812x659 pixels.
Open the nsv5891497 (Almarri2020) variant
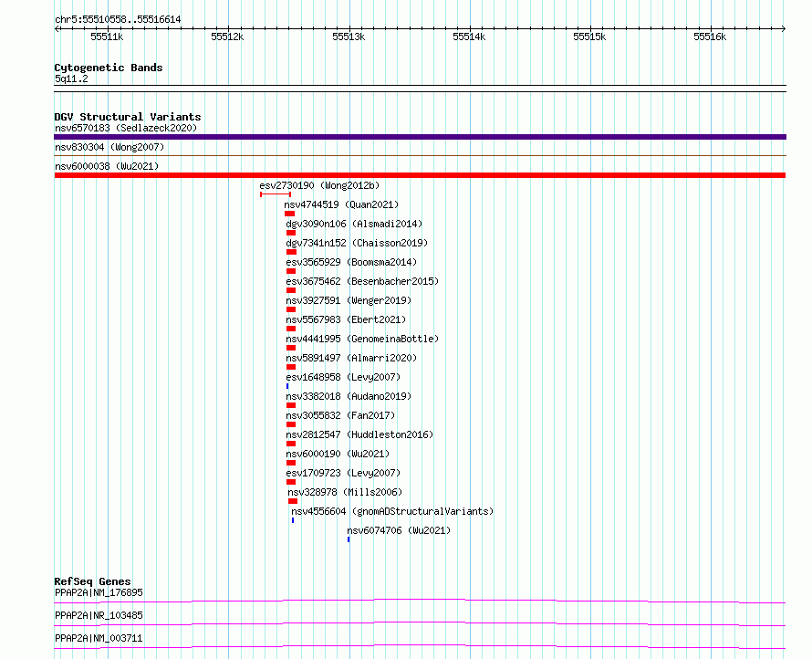pos(351,358)
